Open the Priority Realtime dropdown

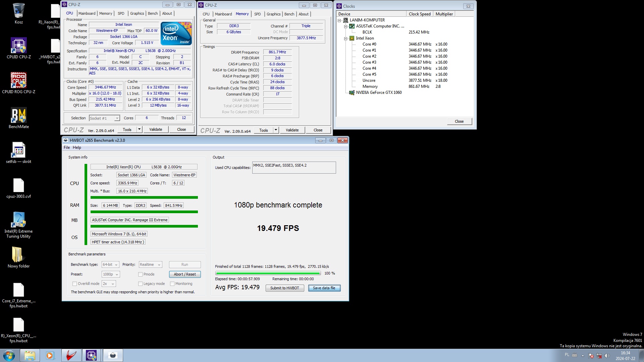click(151, 264)
